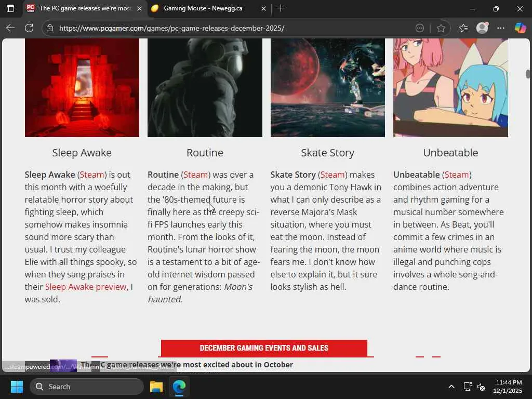Close the Gaming Mouse Newegg tab
Image resolution: width=532 pixels, height=399 pixels.
click(263, 8)
